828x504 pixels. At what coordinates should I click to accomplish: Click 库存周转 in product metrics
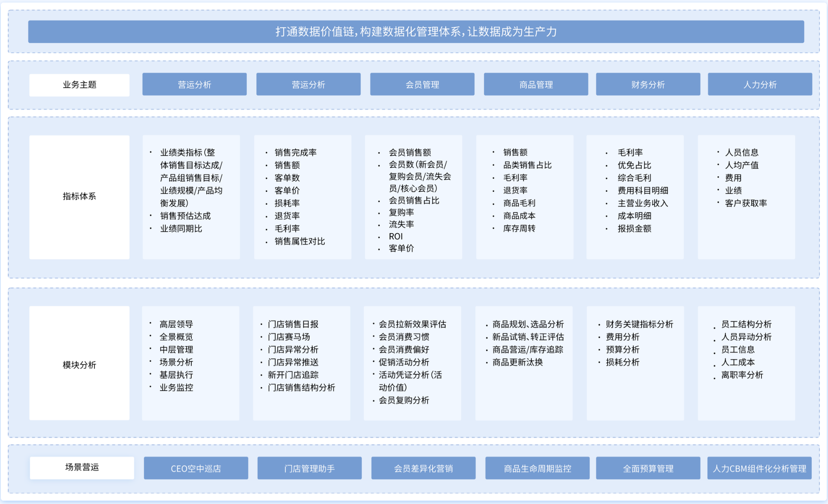click(519, 228)
